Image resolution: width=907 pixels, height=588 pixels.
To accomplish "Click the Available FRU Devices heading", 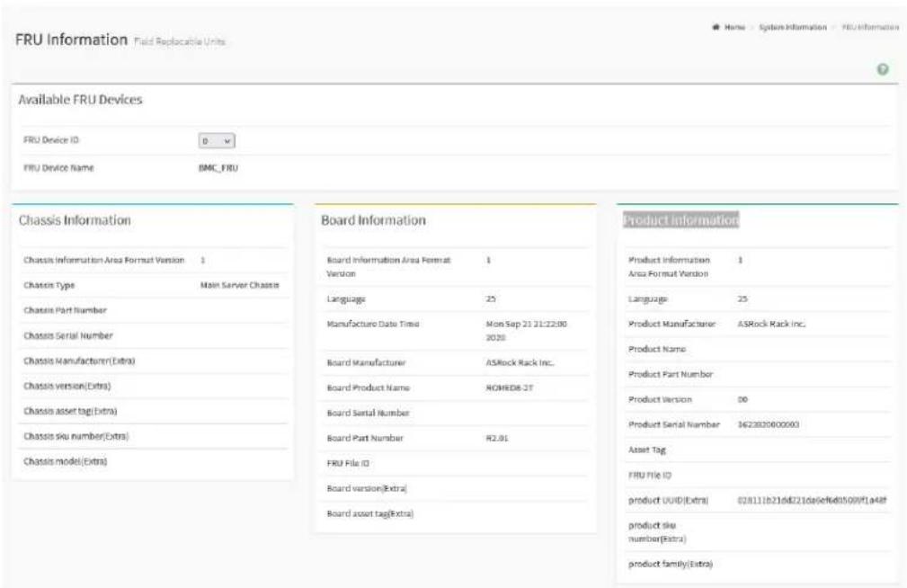I will 80,100.
